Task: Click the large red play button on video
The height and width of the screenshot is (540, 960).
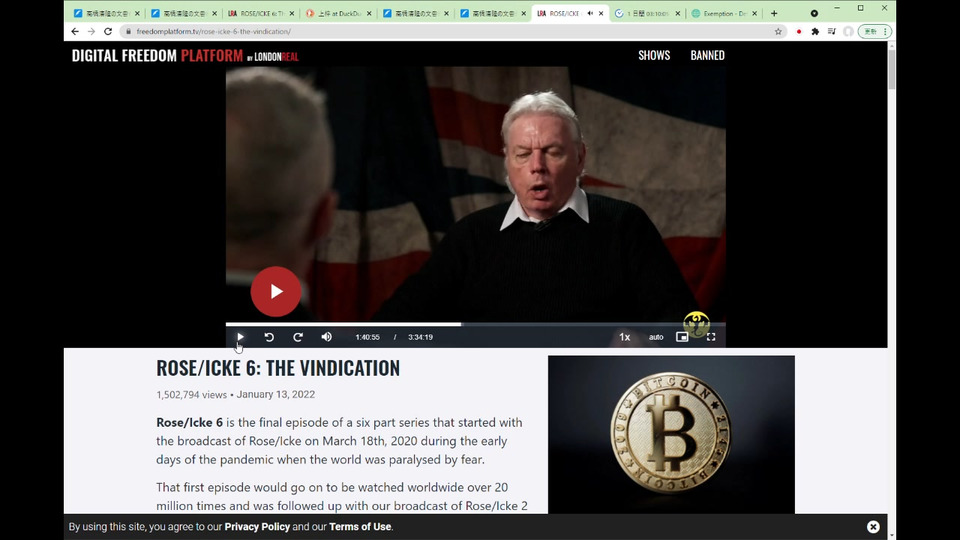Action: 276,291
